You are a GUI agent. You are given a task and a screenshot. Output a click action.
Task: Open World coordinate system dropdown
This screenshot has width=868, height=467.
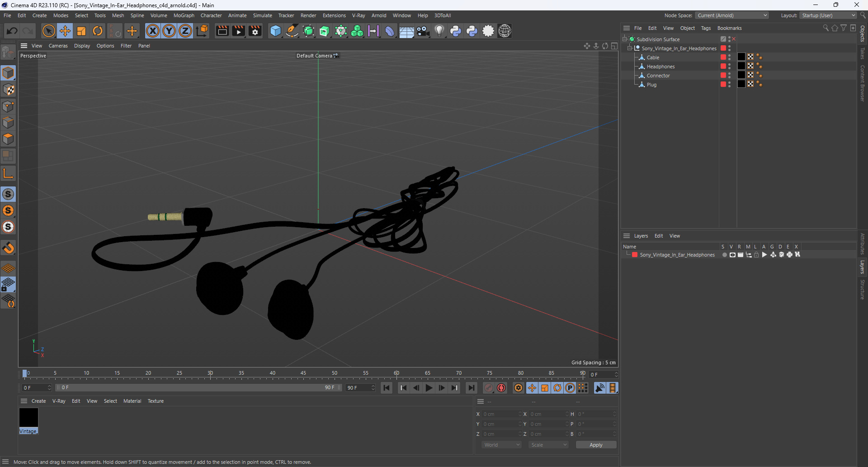(502, 445)
